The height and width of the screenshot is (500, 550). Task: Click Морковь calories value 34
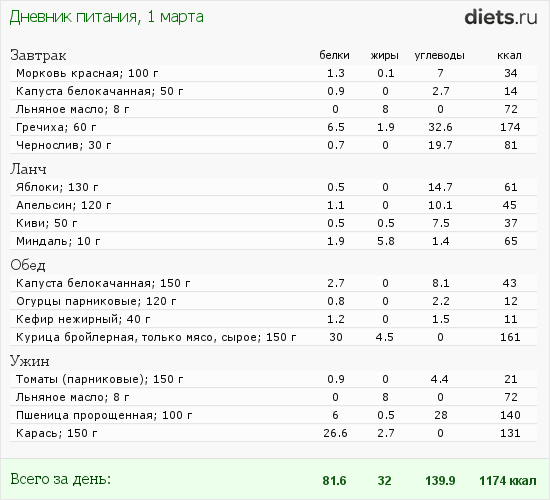(511, 73)
